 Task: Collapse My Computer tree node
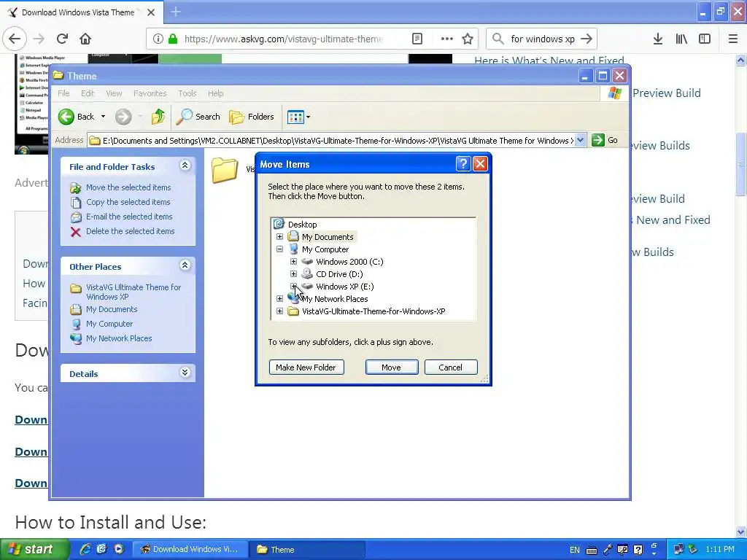pyautogui.click(x=279, y=249)
